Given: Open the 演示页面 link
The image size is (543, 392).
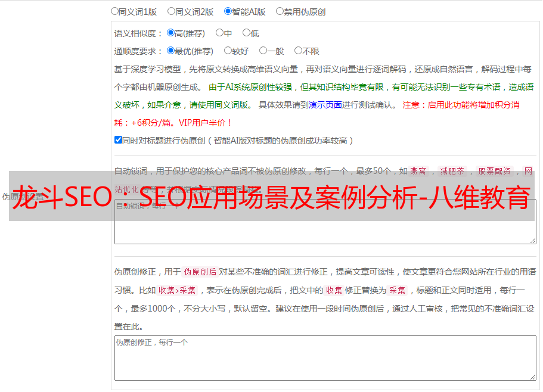Looking at the screenshot, I should [325, 105].
